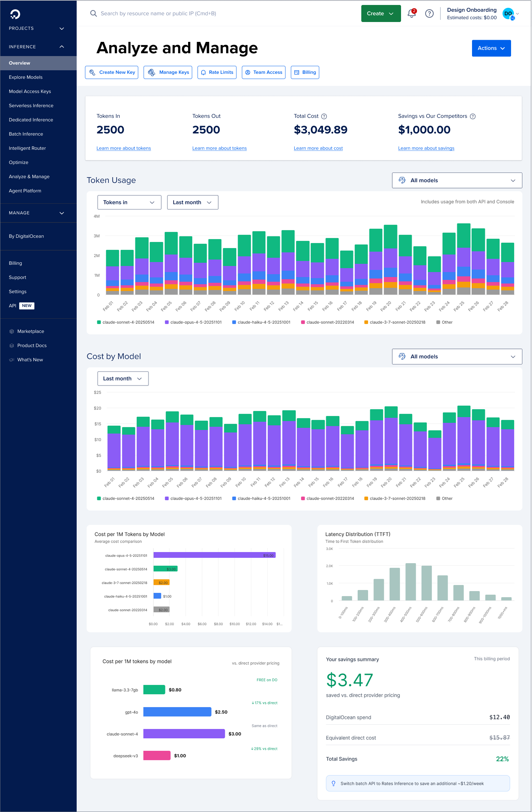Click the Billing button below the title
Viewport: 532px width, 812px height.
click(x=305, y=72)
